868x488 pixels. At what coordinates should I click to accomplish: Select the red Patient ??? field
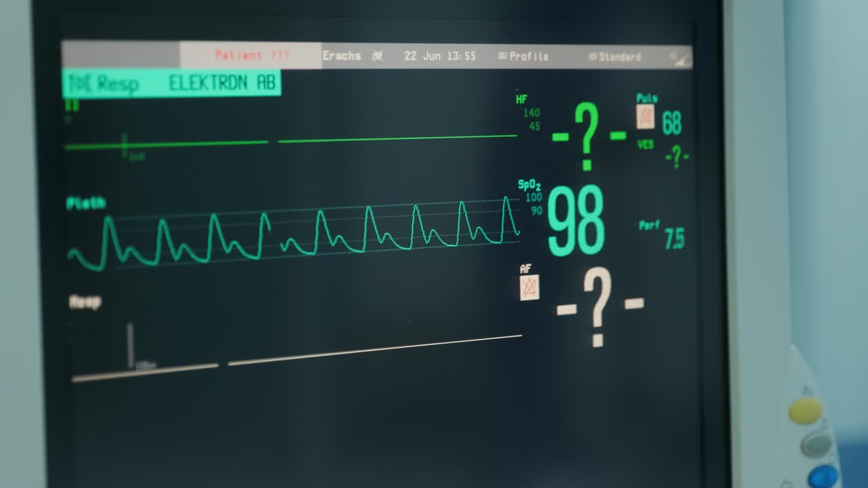[x=252, y=56]
